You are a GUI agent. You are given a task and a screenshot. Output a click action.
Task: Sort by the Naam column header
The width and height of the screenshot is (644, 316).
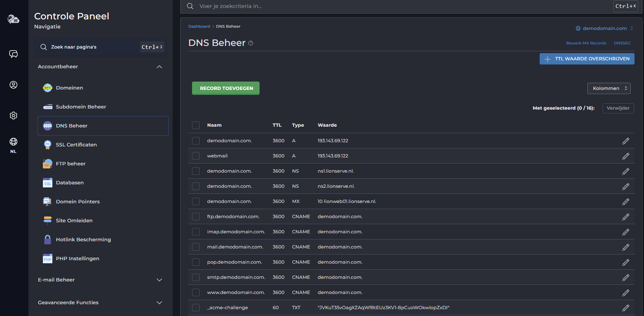pyautogui.click(x=214, y=125)
